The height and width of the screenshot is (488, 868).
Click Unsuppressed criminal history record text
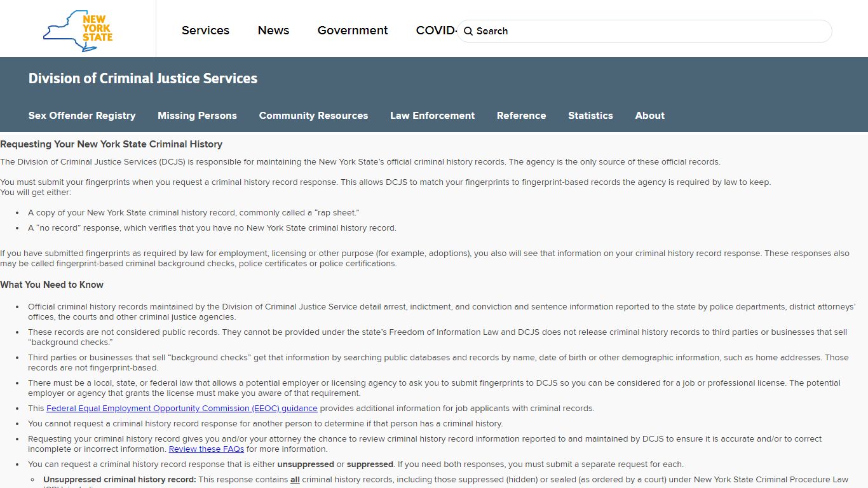pos(119,480)
